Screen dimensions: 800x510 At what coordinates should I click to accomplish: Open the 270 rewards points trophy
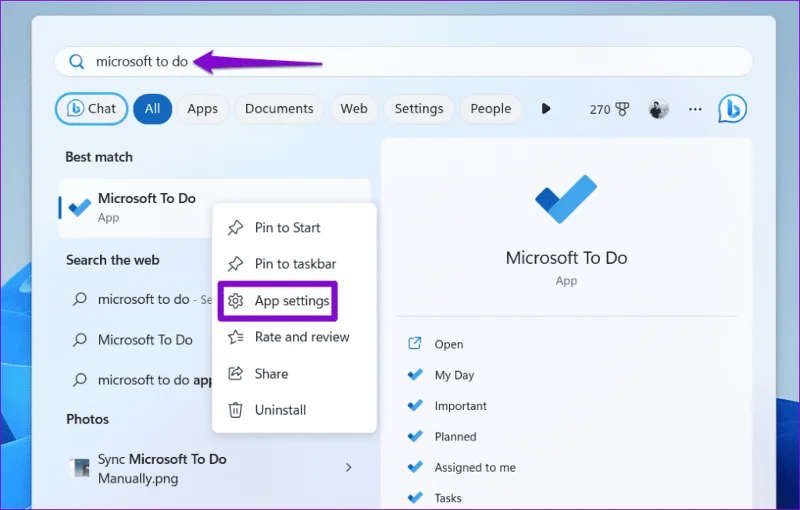coord(609,109)
